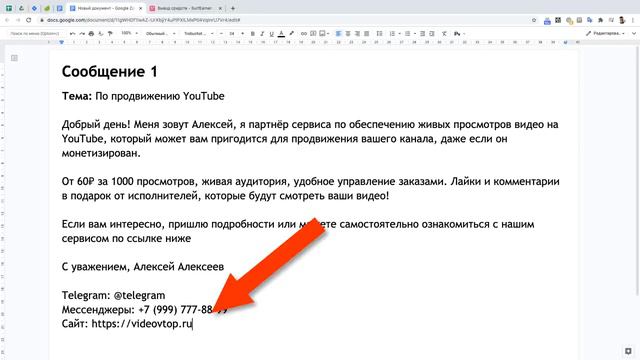Toggle italic formatting
The height and width of the screenshot is (360, 640).
(x=262, y=33)
